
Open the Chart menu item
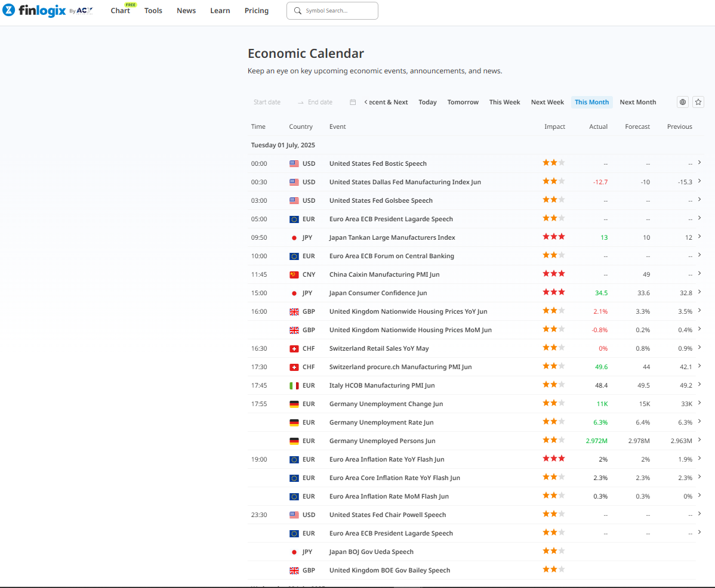(120, 11)
